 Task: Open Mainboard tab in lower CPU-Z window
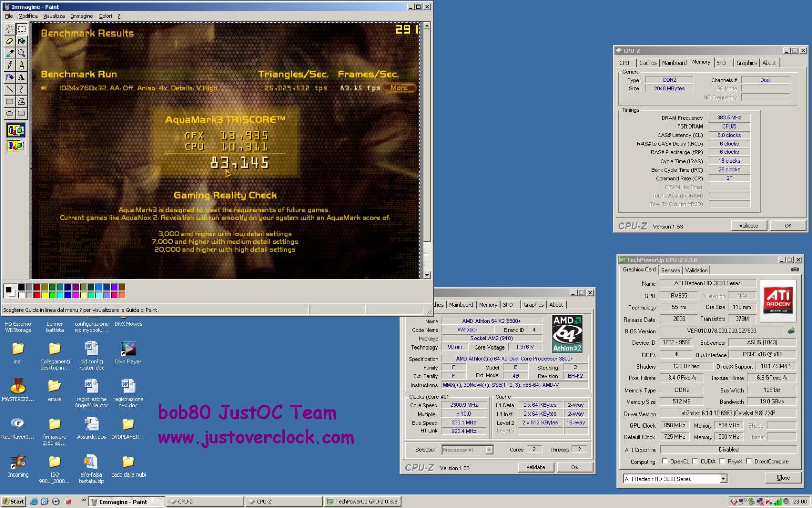coord(461,305)
